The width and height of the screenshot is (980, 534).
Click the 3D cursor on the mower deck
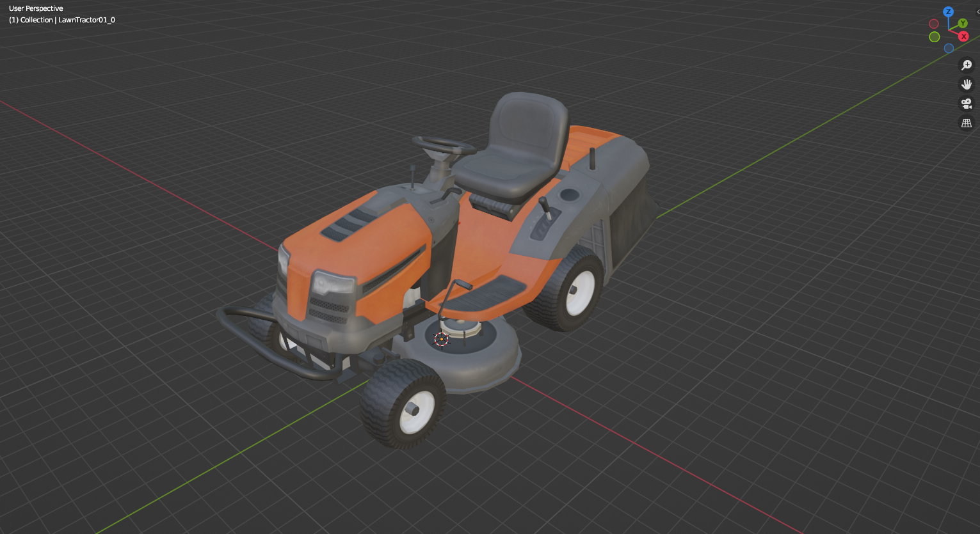tap(441, 339)
